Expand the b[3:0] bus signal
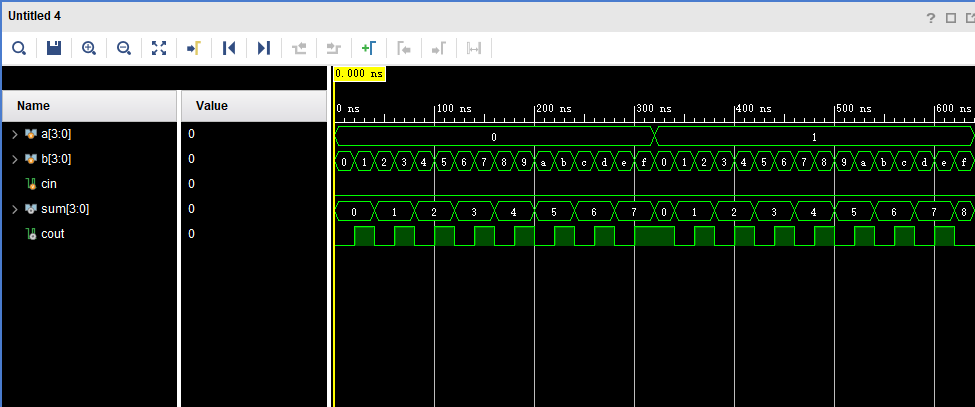This screenshot has width=975, height=407. pos(14,159)
